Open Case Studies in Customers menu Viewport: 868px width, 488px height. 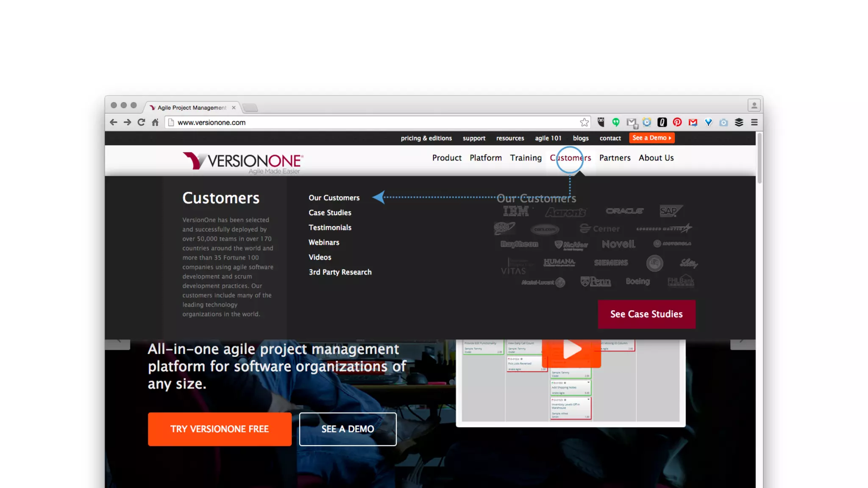[330, 213]
